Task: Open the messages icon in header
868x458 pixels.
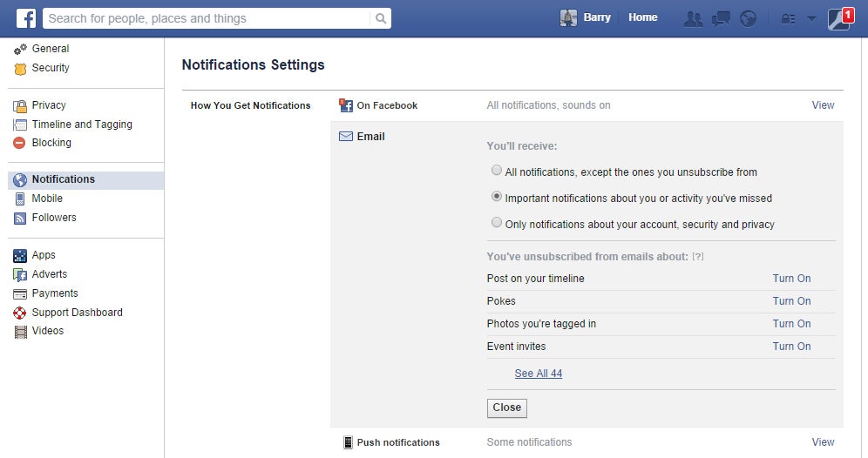Action: (721, 18)
